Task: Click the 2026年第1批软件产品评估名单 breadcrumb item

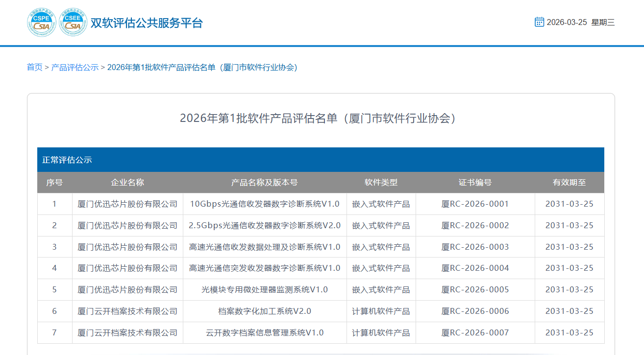Action: (202, 67)
